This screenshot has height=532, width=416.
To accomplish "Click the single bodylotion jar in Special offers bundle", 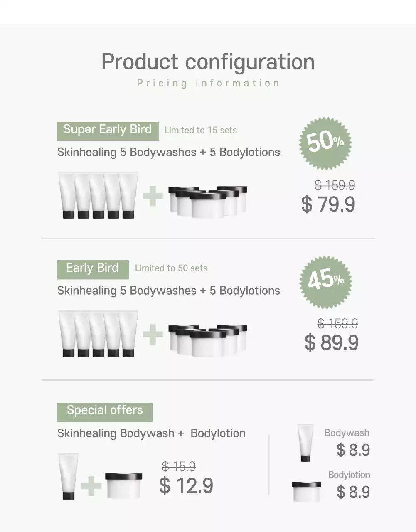I will point(123,485).
